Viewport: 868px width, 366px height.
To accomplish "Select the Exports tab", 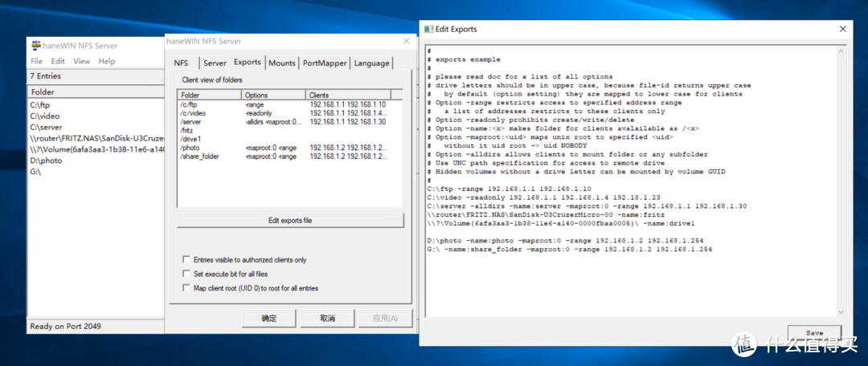I will [x=248, y=62].
